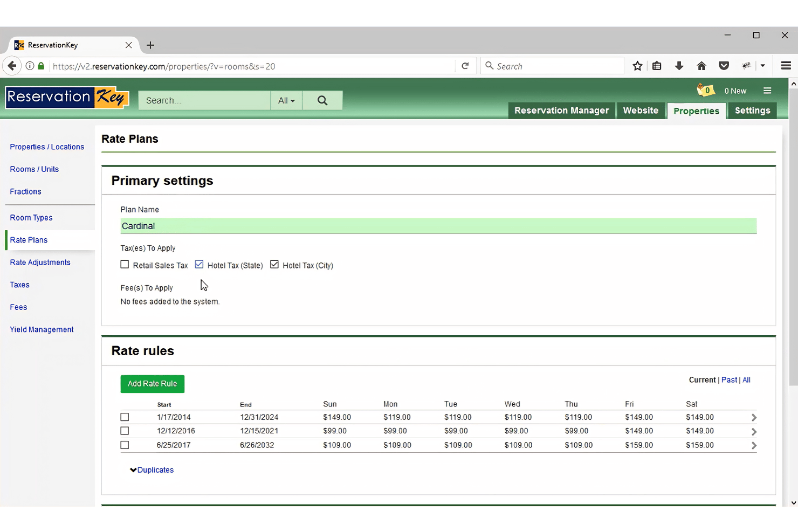Open the bookmarks list icon
This screenshot has width=798, height=532.
[x=657, y=66]
